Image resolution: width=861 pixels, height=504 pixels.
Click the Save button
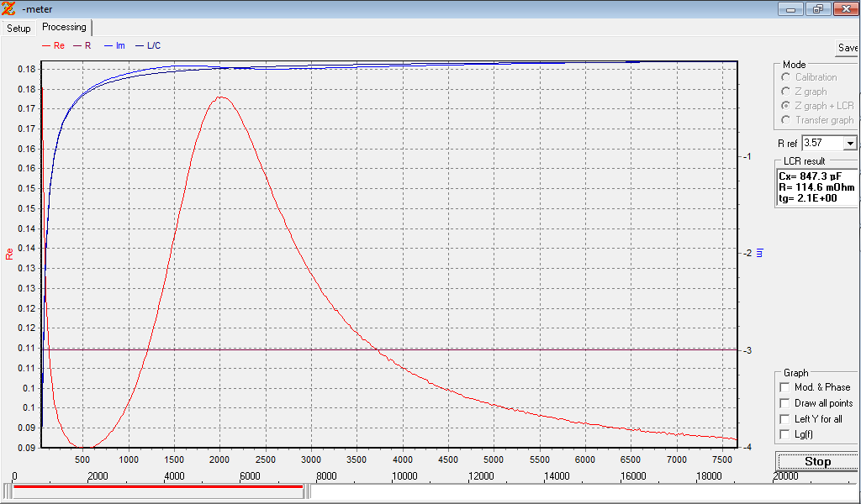(x=848, y=48)
